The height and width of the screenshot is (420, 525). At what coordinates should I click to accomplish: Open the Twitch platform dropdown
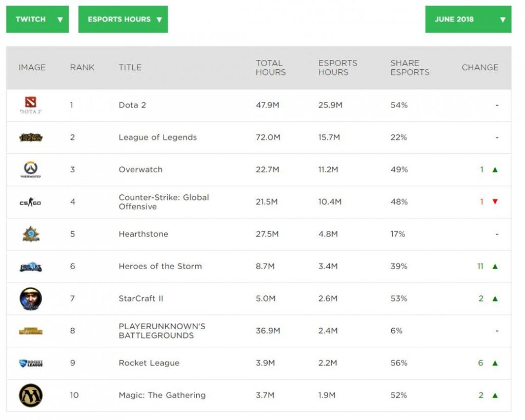(x=37, y=19)
